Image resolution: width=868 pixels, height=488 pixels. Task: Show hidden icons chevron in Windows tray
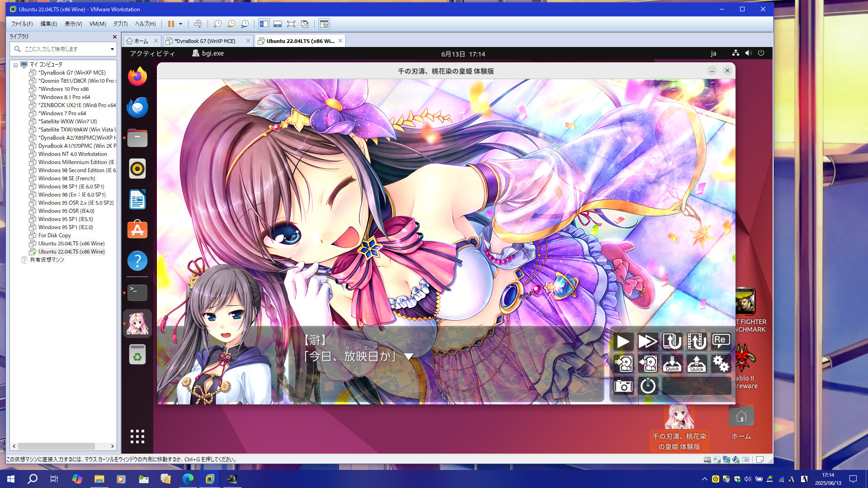coord(704,479)
